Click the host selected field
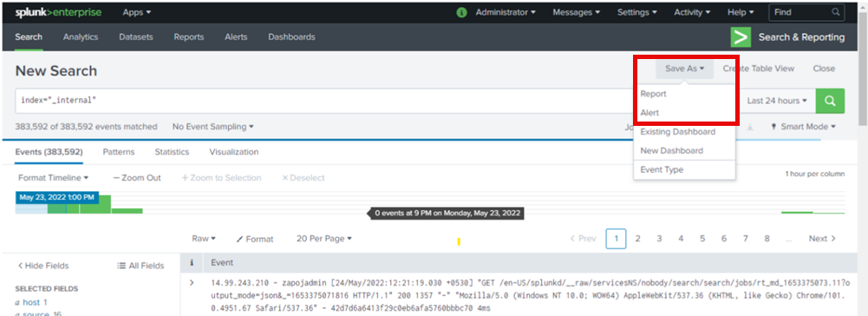Image resolution: width=868 pixels, height=316 pixels. coord(30,302)
